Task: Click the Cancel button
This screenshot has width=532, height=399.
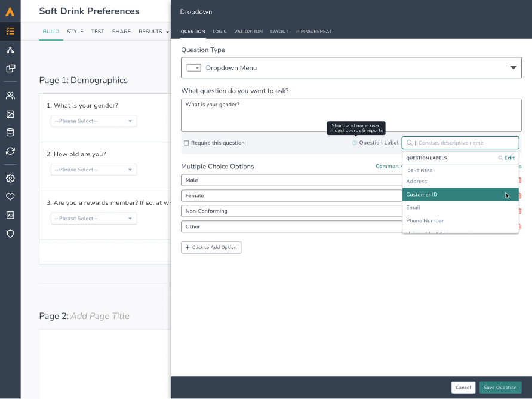Action: [463, 388]
